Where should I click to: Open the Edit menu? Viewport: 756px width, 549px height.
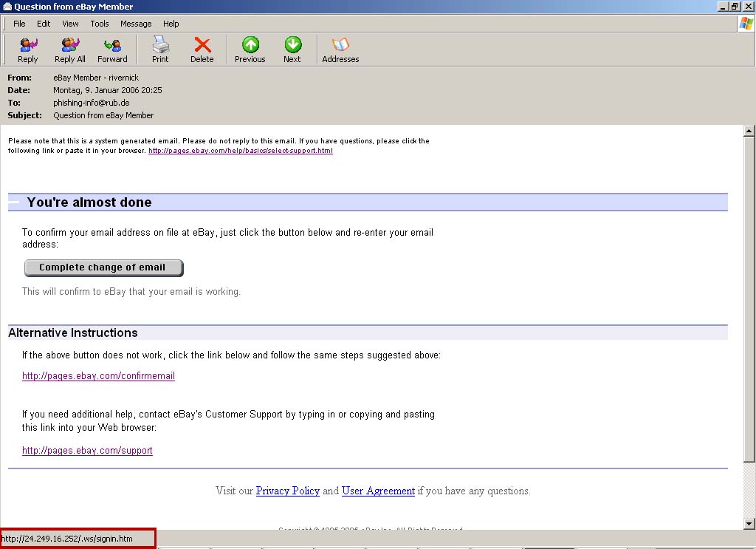tap(44, 24)
